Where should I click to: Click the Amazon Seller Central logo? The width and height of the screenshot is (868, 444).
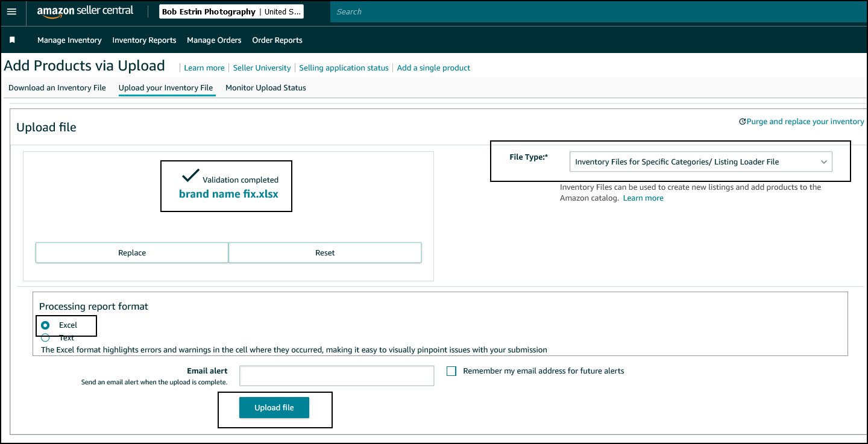[85, 11]
